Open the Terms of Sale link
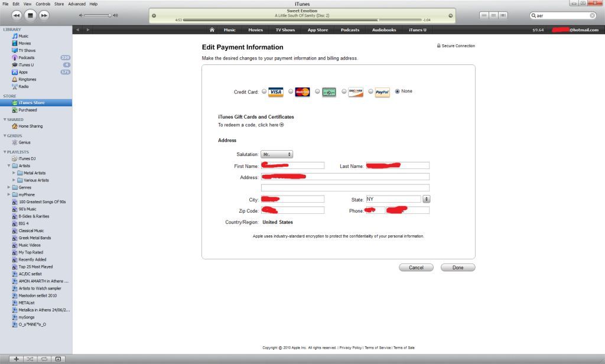 point(404,348)
